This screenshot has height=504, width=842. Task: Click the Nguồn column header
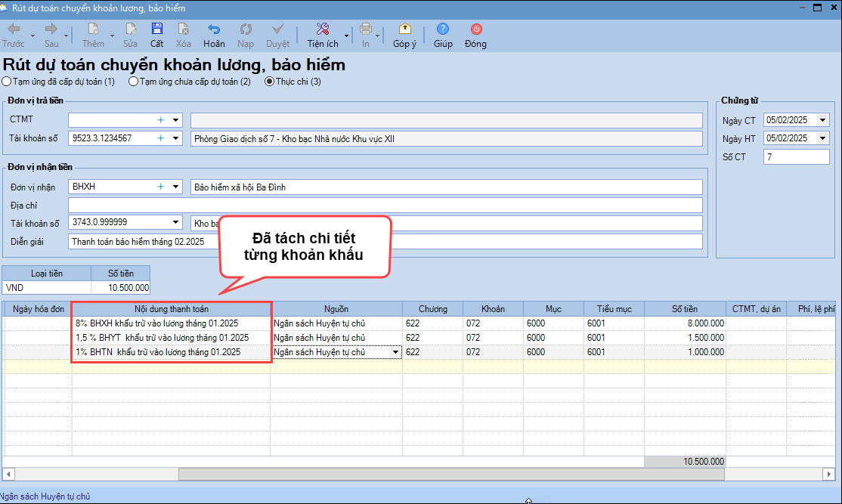[336, 309]
